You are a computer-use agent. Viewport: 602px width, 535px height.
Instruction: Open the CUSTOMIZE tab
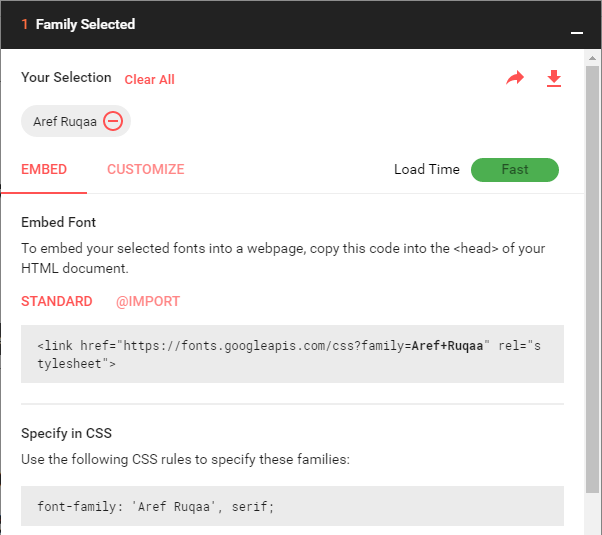click(146, 169)
